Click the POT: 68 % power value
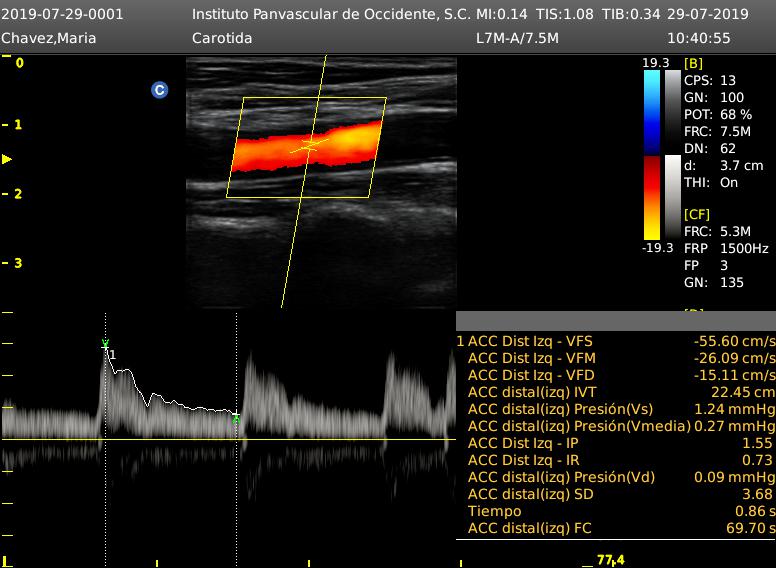Screen dimensions: 776x568 point(718,114)
